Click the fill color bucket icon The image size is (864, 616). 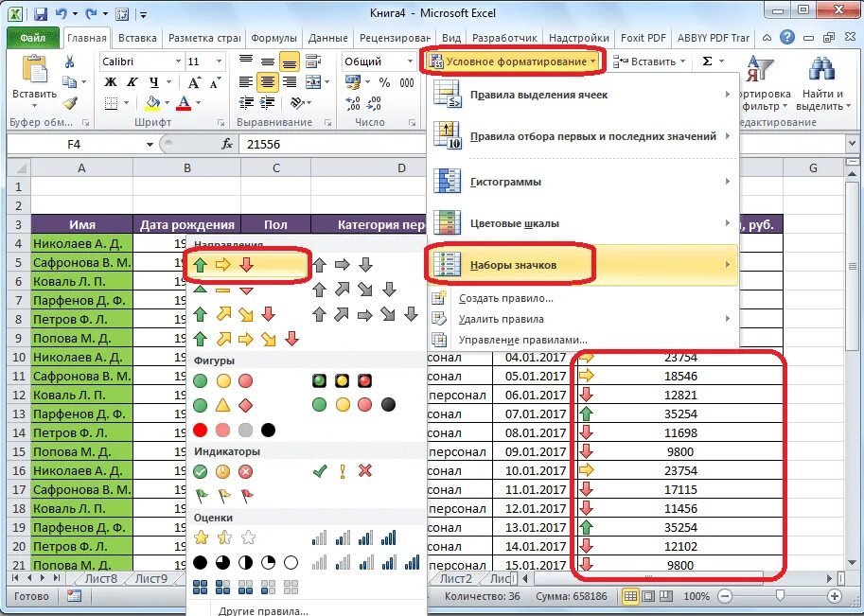click(x=152, y=102)
